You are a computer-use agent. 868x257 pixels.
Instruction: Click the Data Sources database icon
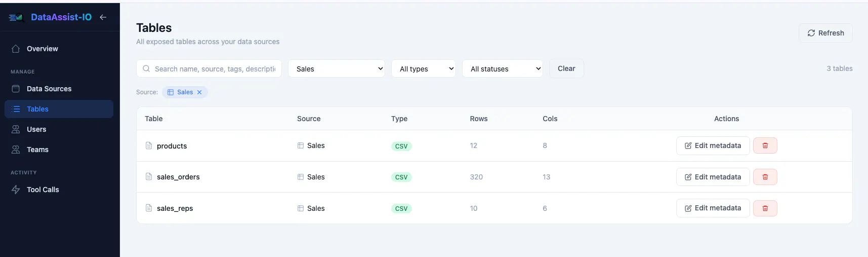click(16, 89)
